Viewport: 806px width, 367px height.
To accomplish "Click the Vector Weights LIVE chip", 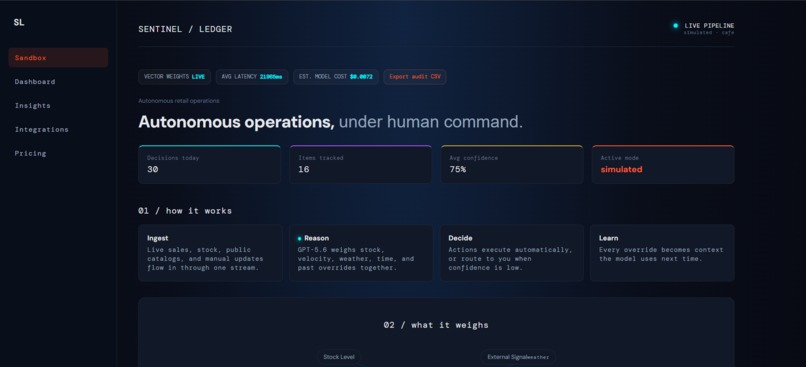I will (x=174, y=77).
